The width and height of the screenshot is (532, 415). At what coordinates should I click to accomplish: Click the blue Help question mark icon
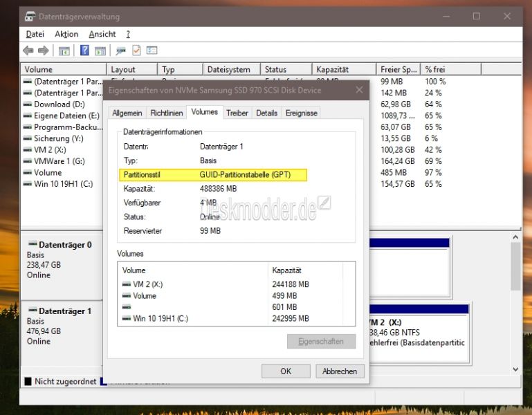[84, 50]
